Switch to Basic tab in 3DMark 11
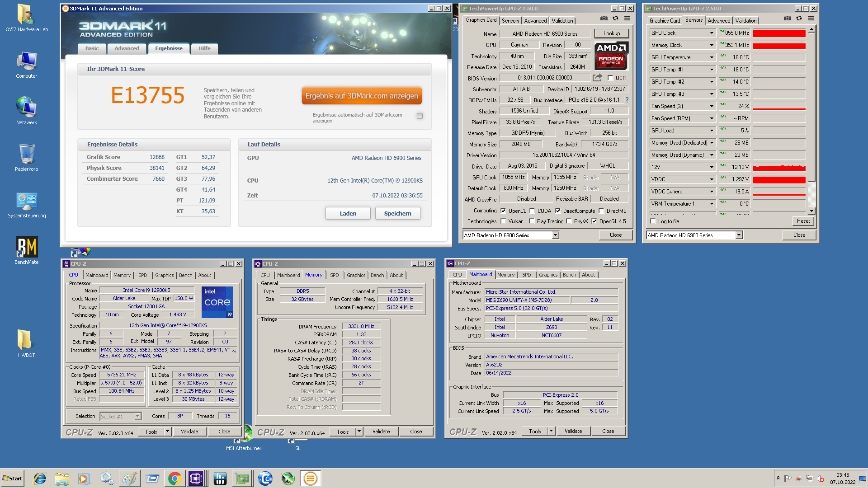 pyautogui.click(x=92, y=49)
